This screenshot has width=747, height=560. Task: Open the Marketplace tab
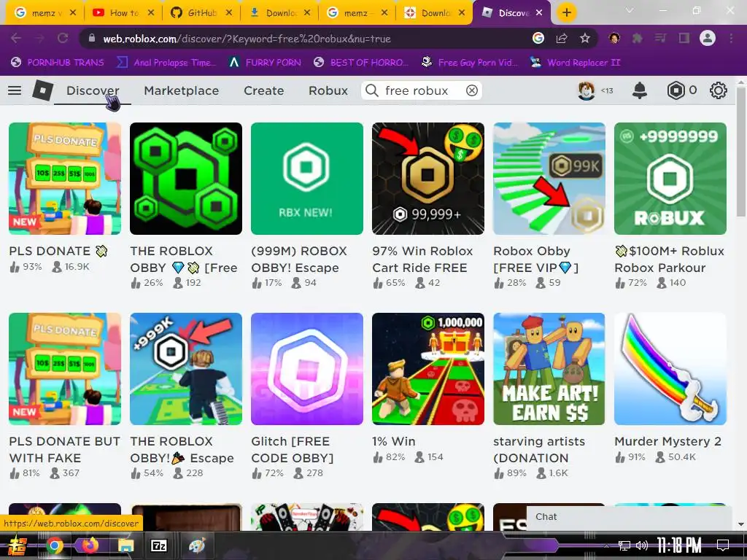coord(182,90)
